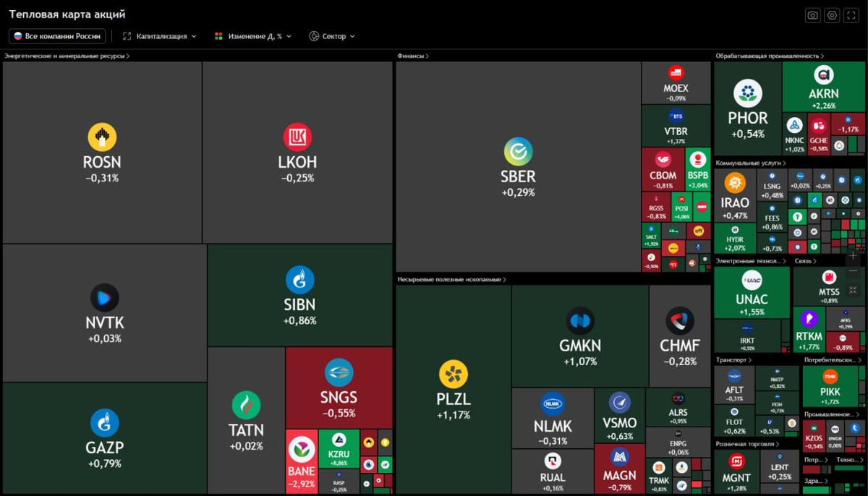The image size is (868, 496).
Task: Expand 'Несырьевые полезные ископаемые' sector header
Action: (452, 279)
